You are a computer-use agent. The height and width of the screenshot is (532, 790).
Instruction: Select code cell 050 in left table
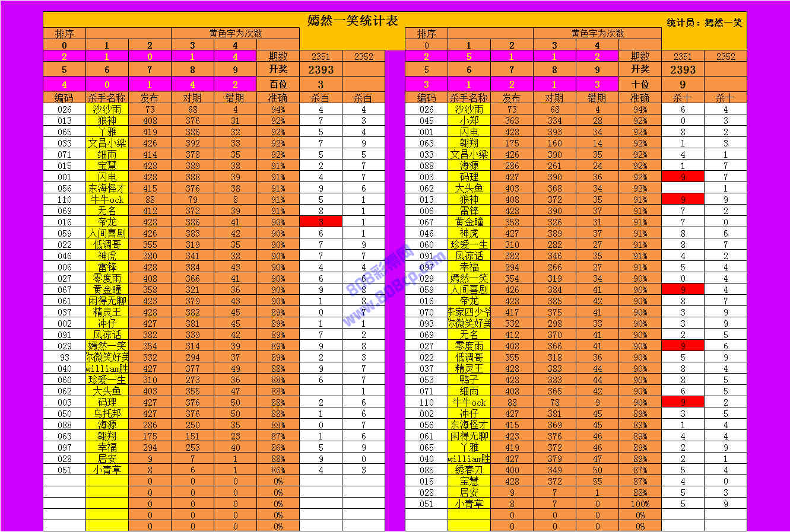pyautogui.click(x=64, y=413)
